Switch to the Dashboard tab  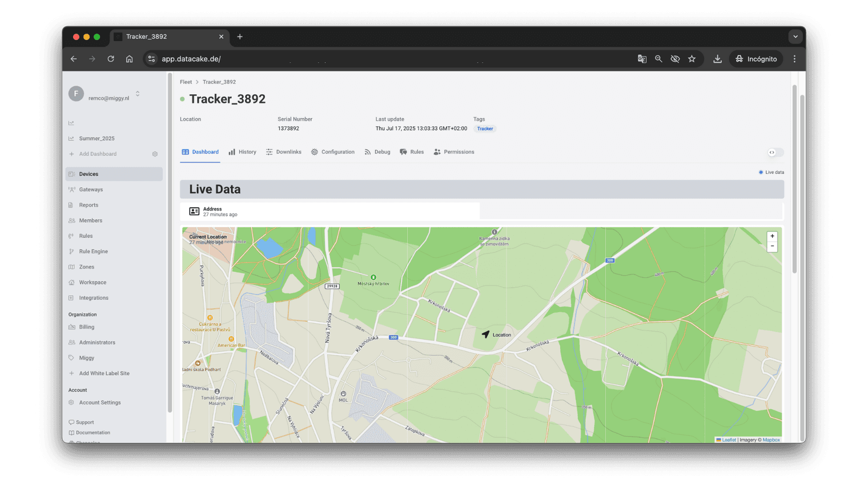tap(200, 152)
